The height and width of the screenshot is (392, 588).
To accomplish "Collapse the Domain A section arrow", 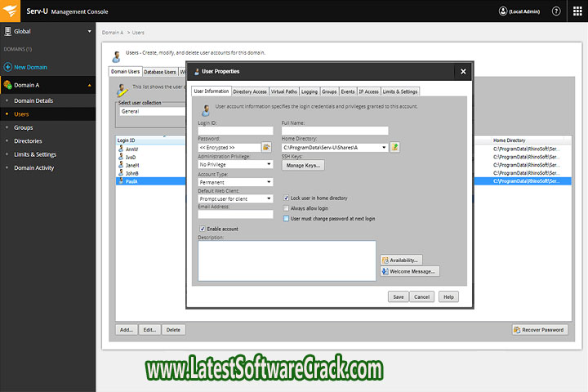I will [x=89, y=86].
